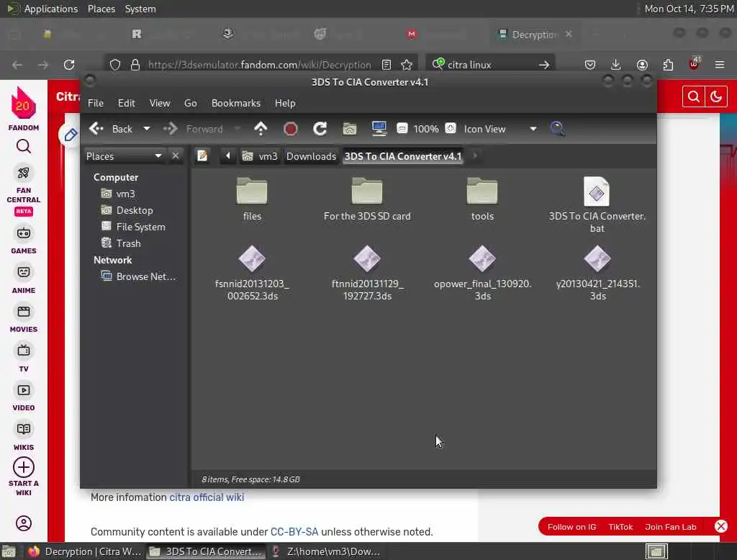Screen dimensions: 737x560
Task: Select Desktop in Places sidebar
Action: coord(135,210)
